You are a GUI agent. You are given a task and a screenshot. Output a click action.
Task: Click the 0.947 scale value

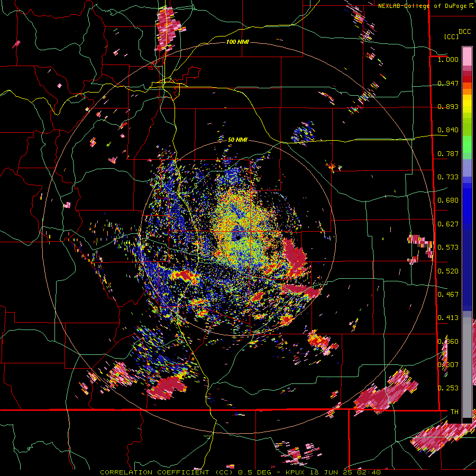point(448,83)
